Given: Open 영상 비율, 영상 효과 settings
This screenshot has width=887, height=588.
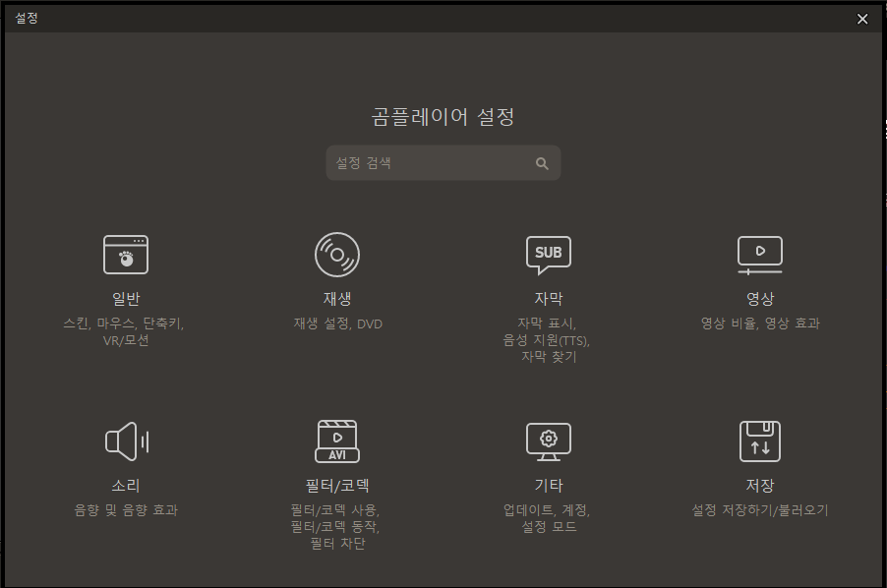Looking at the screenshot, I should (758, 323).
